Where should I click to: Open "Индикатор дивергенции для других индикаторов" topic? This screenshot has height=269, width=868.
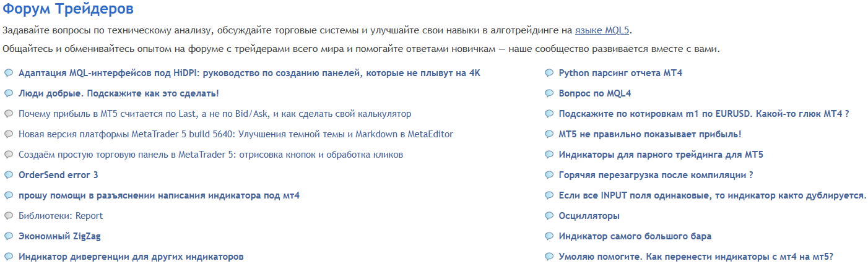coord(131,257)
